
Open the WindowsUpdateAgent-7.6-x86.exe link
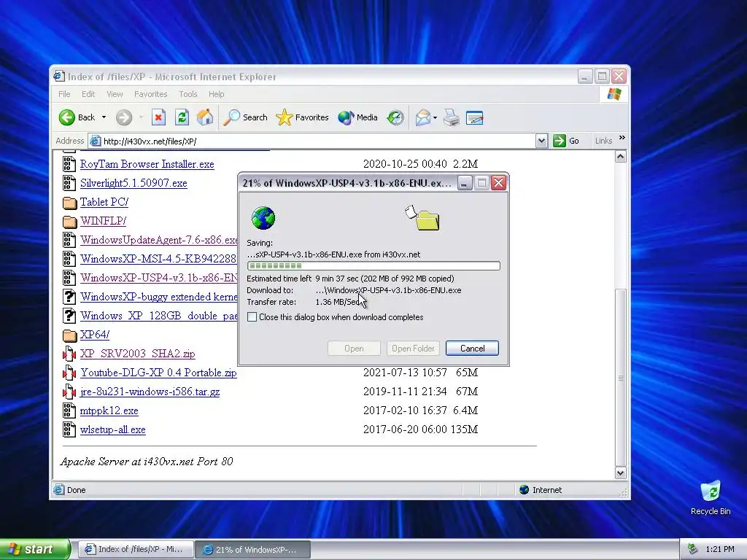point(158,240)
